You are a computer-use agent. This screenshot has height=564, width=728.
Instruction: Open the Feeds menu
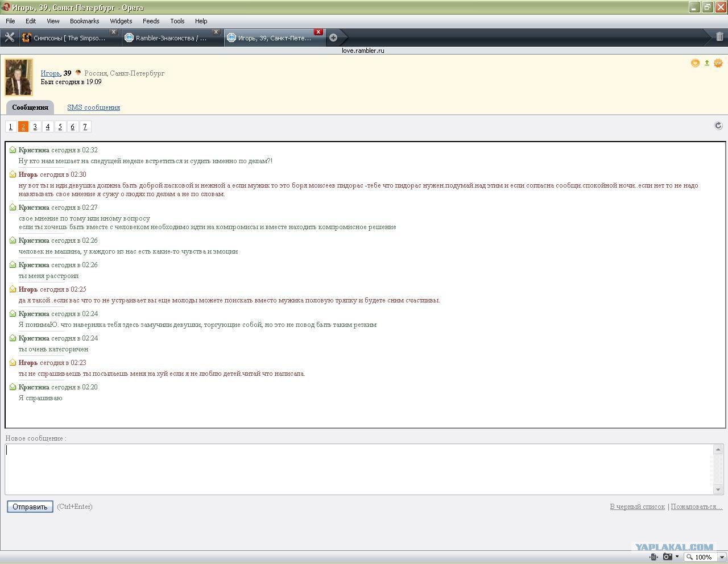coord(151,21)
